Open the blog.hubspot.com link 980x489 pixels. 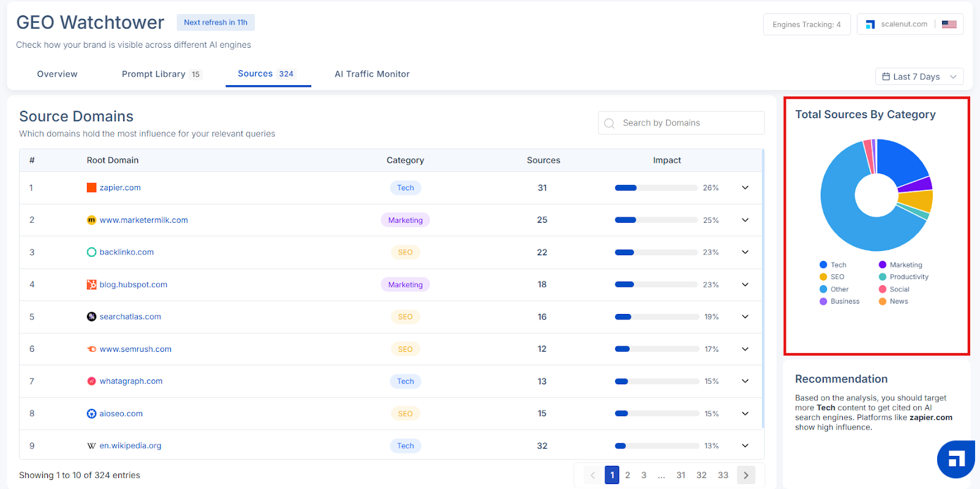[x=134, y=285]
